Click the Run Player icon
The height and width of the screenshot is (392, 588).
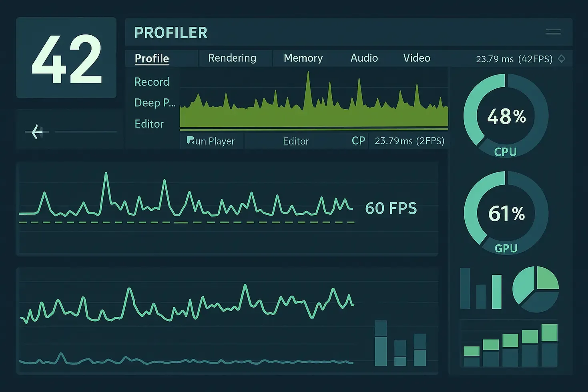pos(189,140)
